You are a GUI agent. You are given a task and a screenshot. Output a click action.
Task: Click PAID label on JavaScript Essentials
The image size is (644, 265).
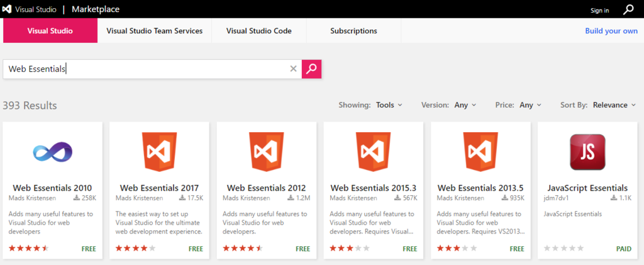[623, 249]
